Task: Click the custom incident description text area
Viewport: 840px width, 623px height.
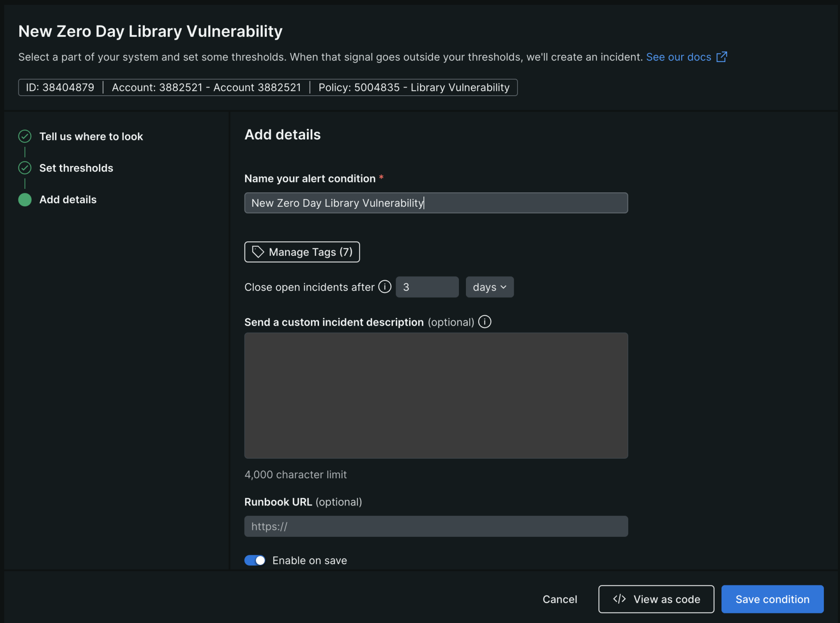Action: tap(436, 396)
